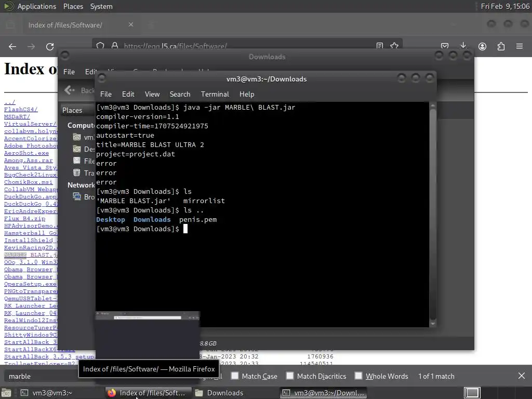Click the Firefox address bar URL
This screenshot has height=399, width=532.
pyautogui.click(x=176, y=46)
